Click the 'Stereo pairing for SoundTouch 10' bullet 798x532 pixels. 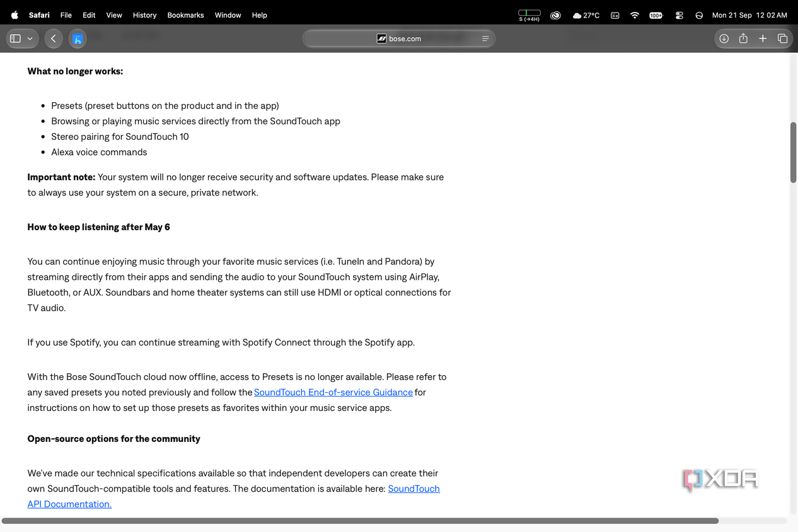click(120, 136)
